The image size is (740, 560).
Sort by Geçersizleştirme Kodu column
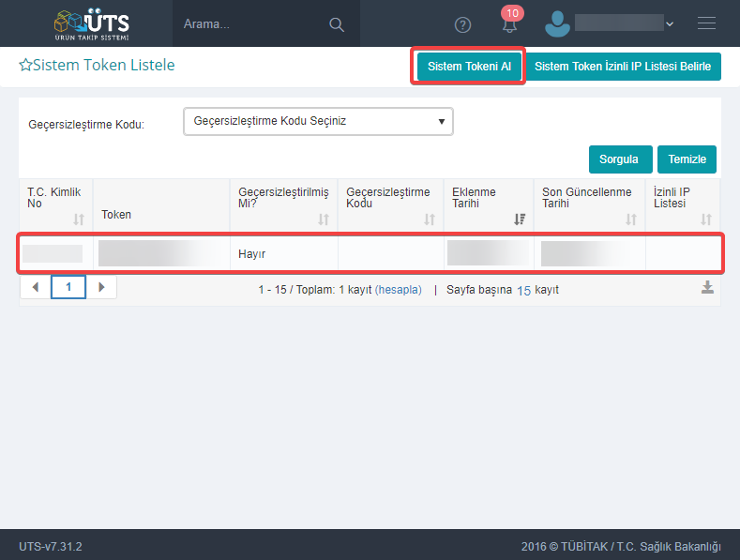429,219
